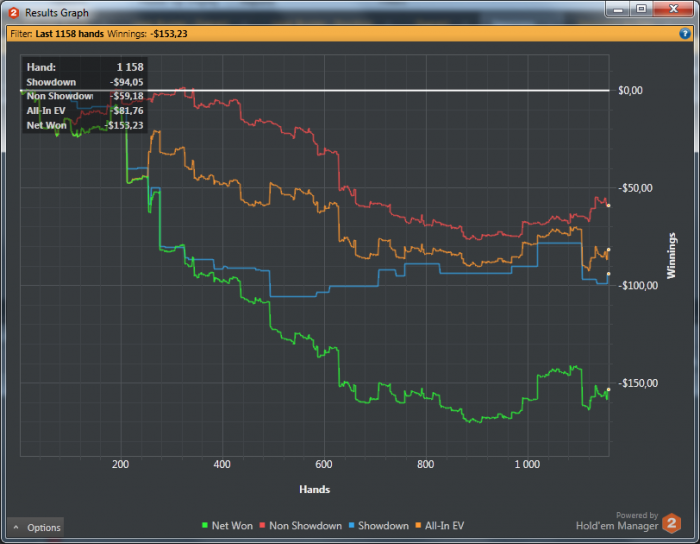Click the '-$50,00' y-axis label
This screenshot has width=700, height=544.
tap(635, 188)
